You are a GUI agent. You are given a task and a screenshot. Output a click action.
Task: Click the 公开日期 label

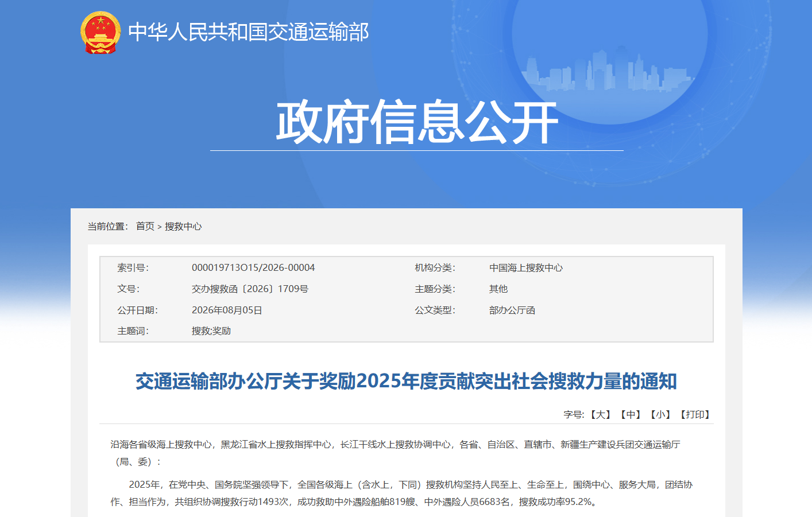tap(138, 310)
